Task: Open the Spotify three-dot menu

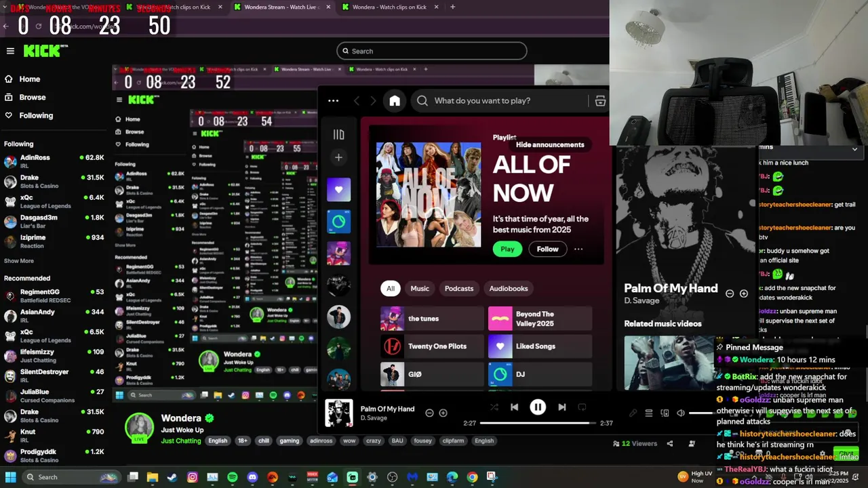Action: coord(333,100)
